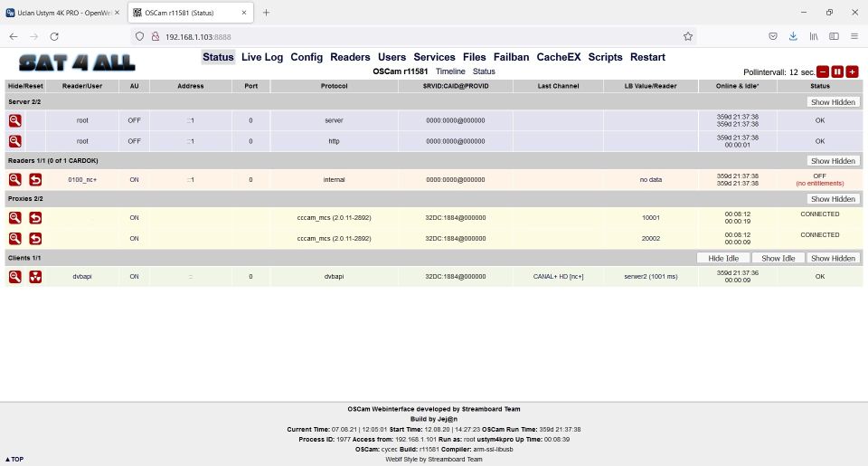
Task: Reload the page in Firefox
Action: (x=54, y=36)
